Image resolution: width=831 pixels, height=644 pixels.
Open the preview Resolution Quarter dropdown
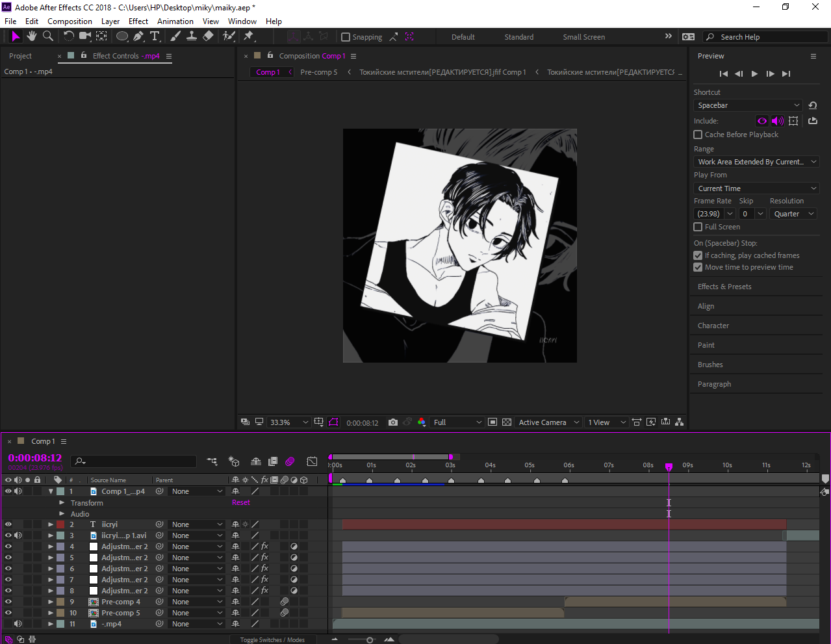(793, 214)
